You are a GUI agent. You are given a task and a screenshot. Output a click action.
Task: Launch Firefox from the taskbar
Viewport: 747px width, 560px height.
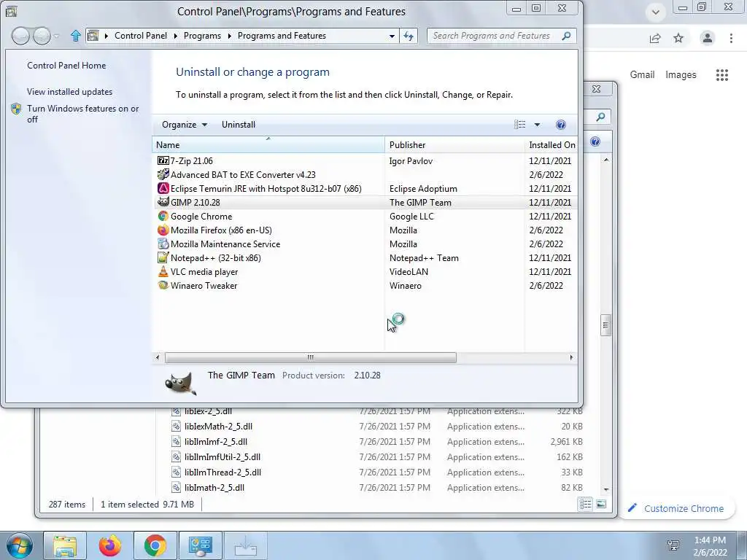pos(110,545)
